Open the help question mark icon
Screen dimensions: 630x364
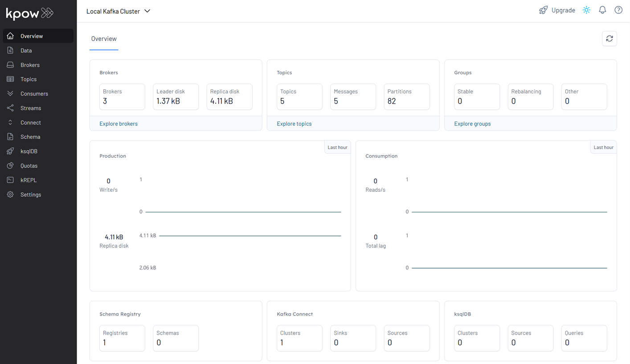pyautogui.click(x=618, y=10)
